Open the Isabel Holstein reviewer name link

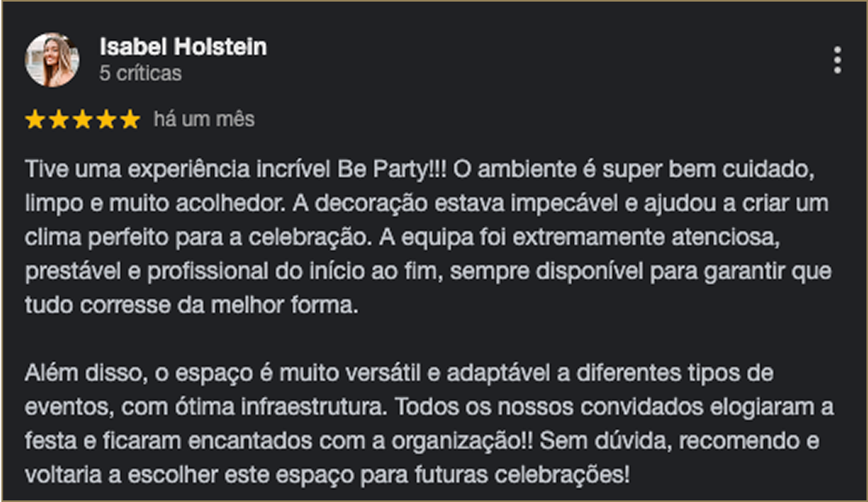184,47
